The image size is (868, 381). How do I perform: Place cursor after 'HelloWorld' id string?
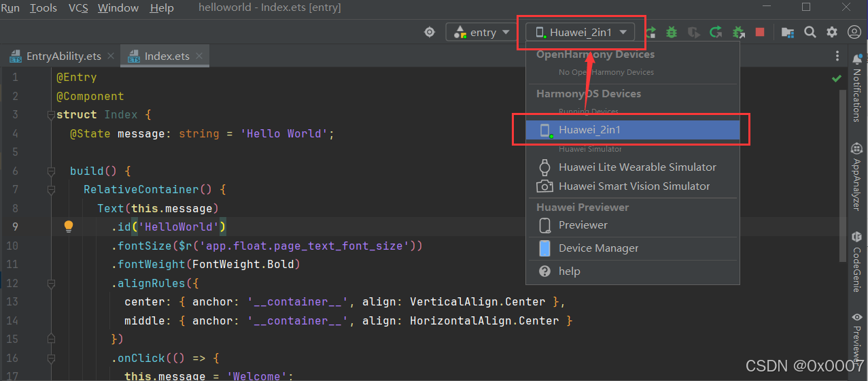220,227
